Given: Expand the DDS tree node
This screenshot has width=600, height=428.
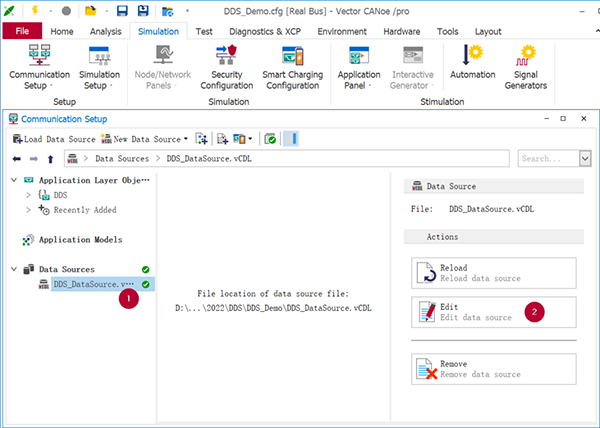Looking at the screenshot, I should [x=28, y=195].
